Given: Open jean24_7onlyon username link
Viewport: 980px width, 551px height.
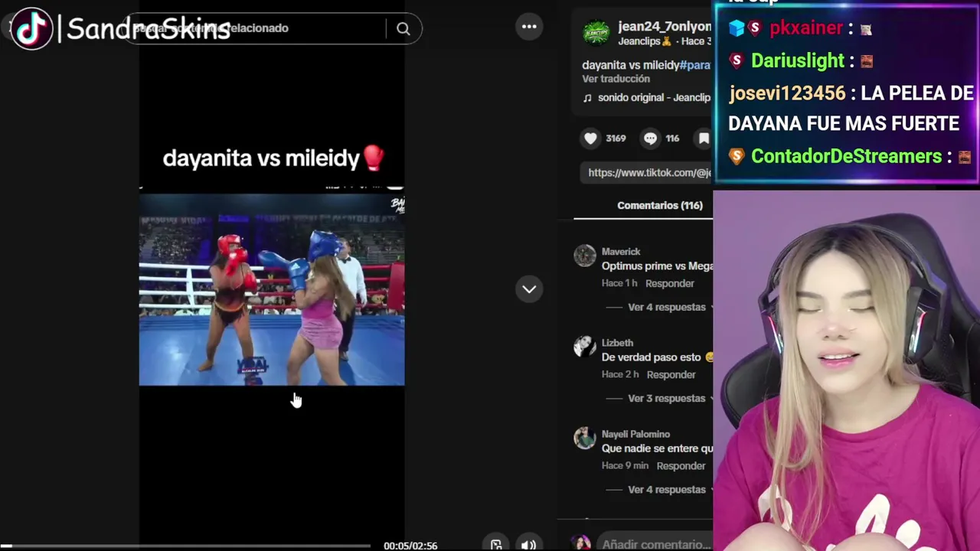Looking at the screenshot, I should point(665,27).
